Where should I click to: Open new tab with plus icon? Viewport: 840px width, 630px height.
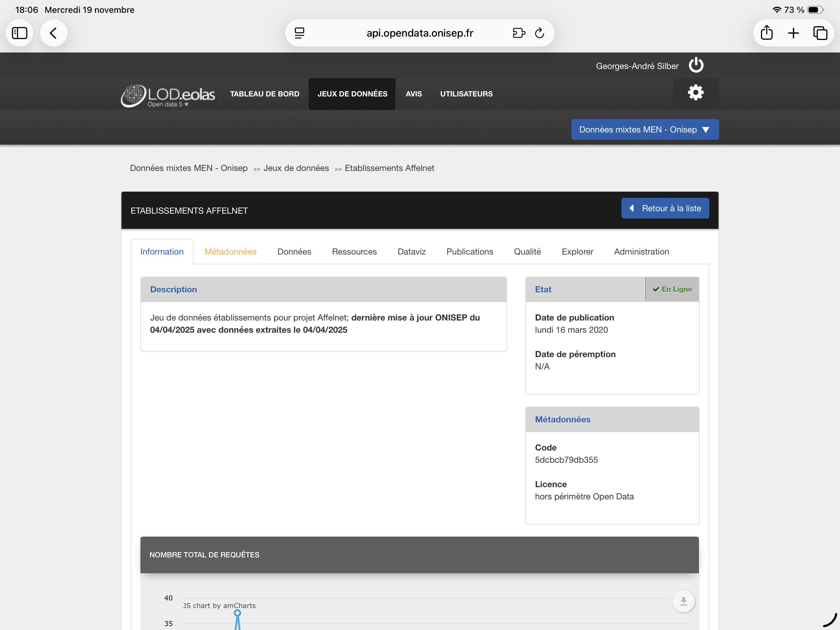(793, 33)
